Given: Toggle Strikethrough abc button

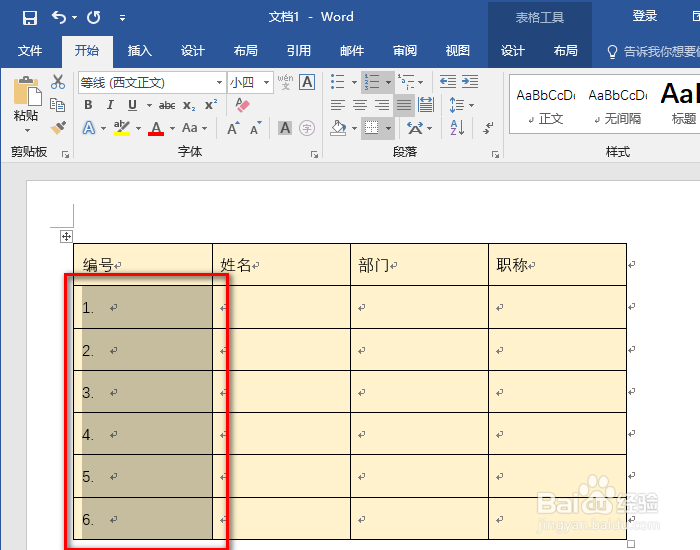Looking at the screenshot, I should 167,105.
